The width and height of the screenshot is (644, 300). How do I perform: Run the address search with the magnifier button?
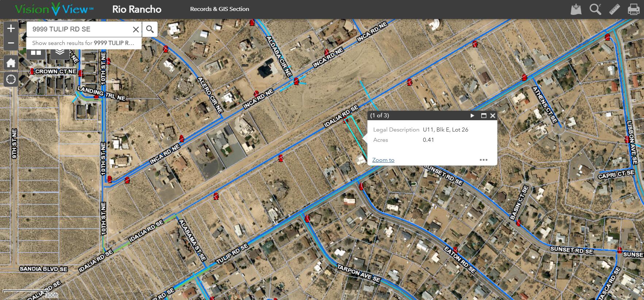(x=150, y=29)
